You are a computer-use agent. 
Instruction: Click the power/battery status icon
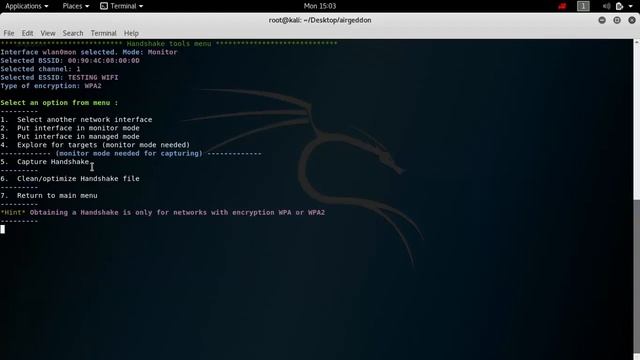[x=619, y=6]
